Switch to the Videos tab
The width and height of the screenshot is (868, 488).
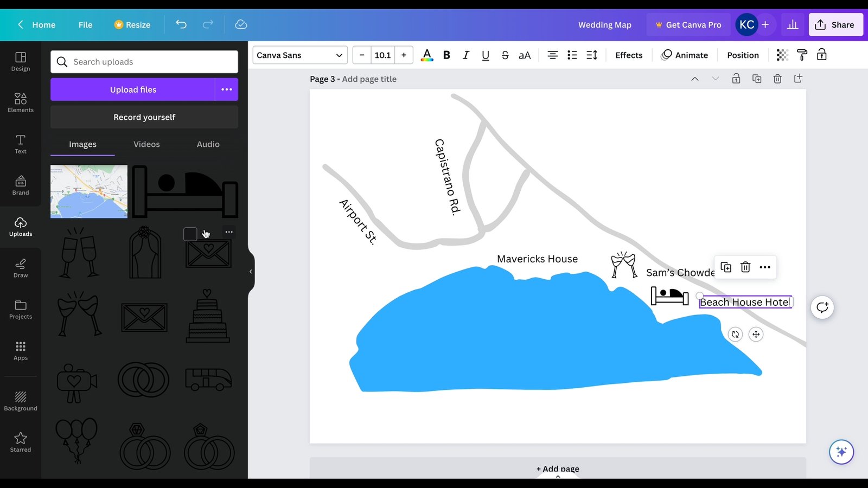tap(146, 144)
